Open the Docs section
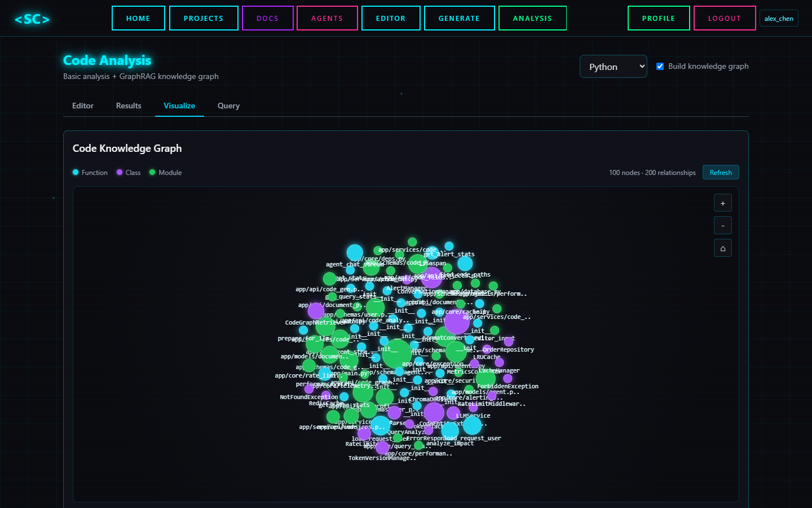This screenshot has height=508, width=812. click(x=268, y=18)
